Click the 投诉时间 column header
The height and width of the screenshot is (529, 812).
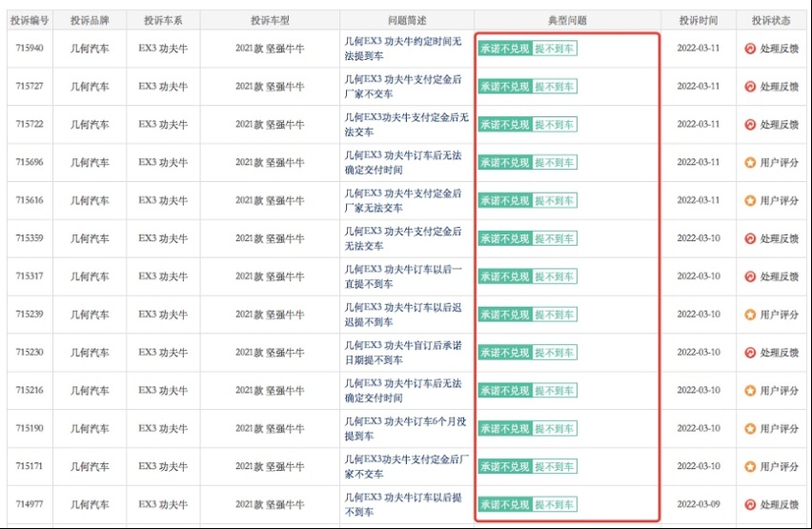(x=699, y=20)
